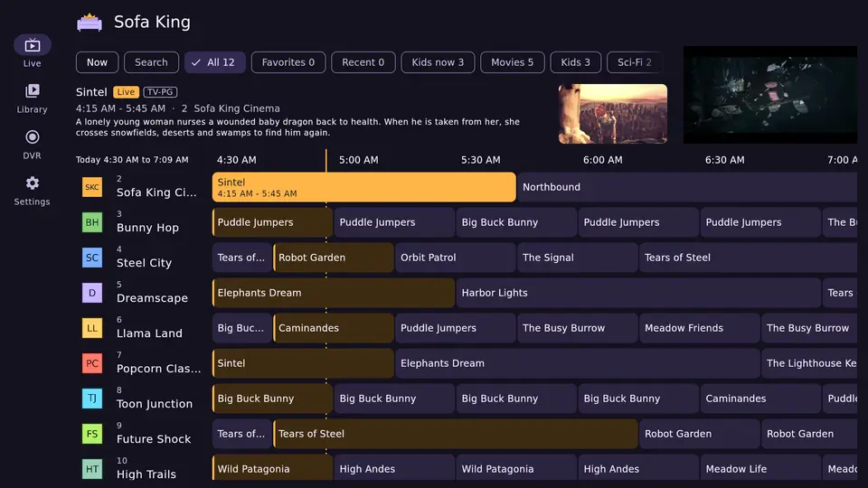Select Elephants Dream on Dreamscape

click(334, 293)
